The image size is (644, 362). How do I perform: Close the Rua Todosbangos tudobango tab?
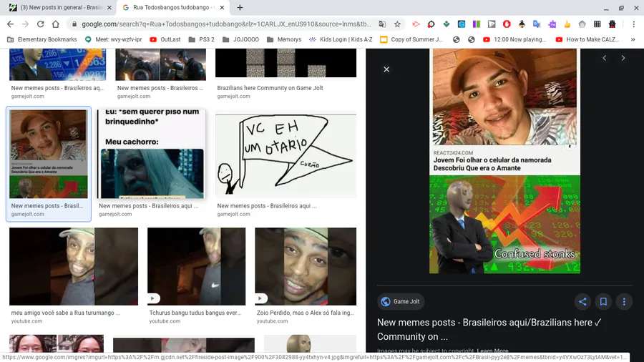tap(222, 7)
